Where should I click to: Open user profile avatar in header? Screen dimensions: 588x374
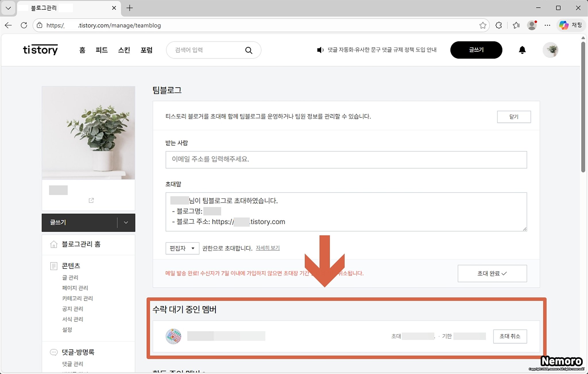coord(551,50)
